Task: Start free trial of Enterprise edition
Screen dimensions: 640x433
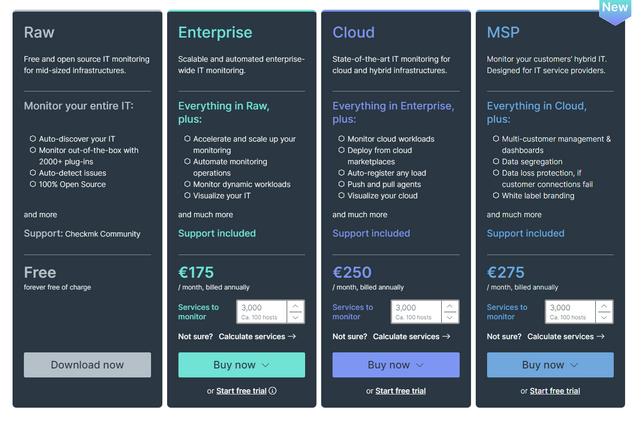Action: [x=241, y=391]
